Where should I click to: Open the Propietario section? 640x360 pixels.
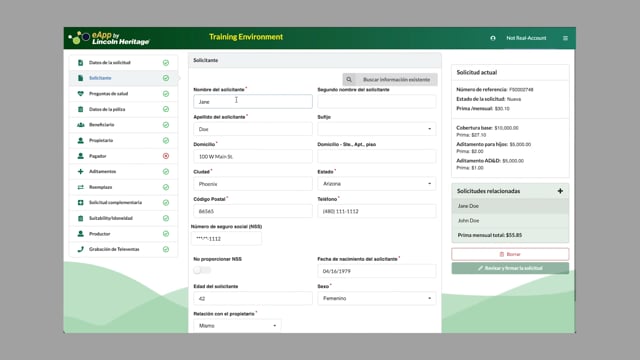pos(123,140)
